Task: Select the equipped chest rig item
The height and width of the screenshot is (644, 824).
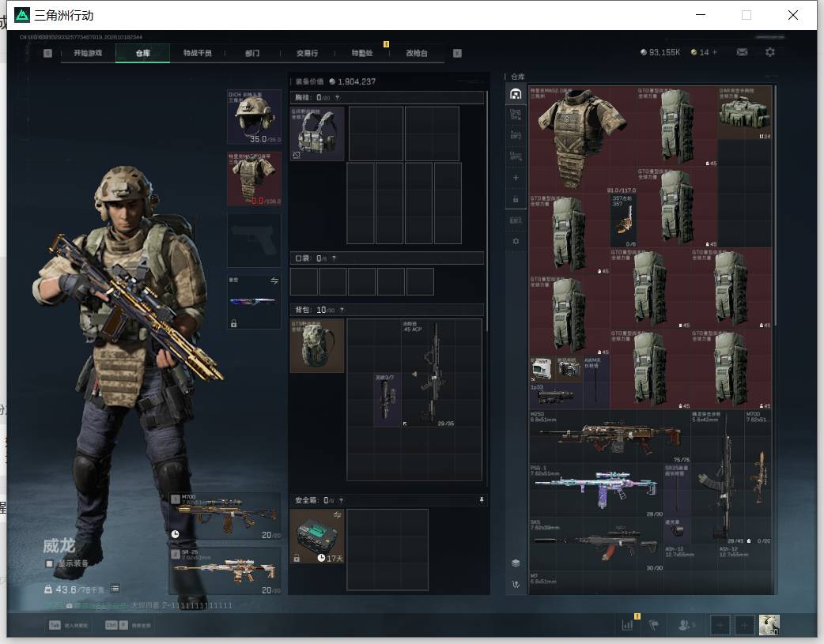Action: coord(317,134)
